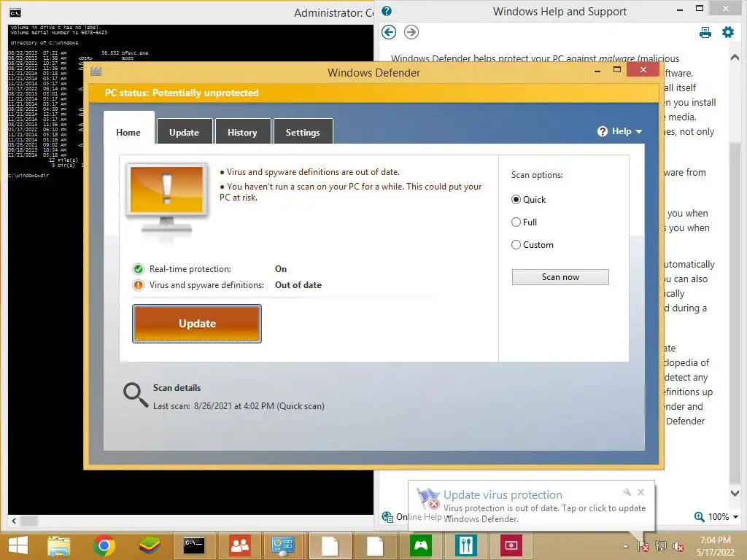The height and width of the screenshot is (560, 747).
Task: Go forward in Windows Help and Support
Action: [x=411, y=32]
